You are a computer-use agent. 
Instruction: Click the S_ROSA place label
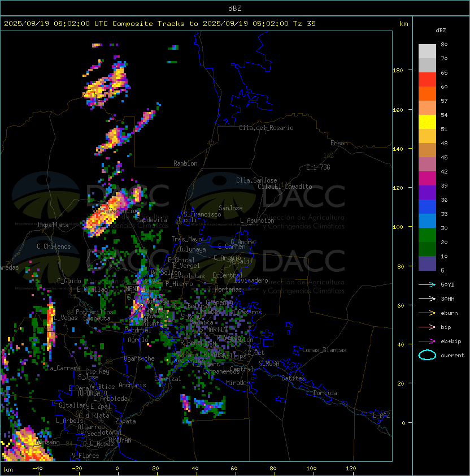269,364
